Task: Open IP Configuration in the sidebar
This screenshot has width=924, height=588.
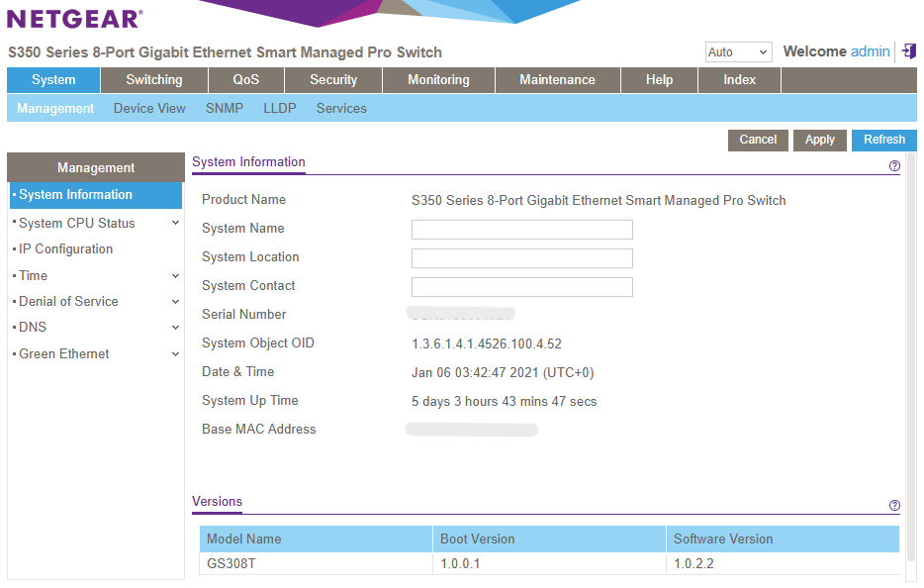Action: [x=67, y=248]
